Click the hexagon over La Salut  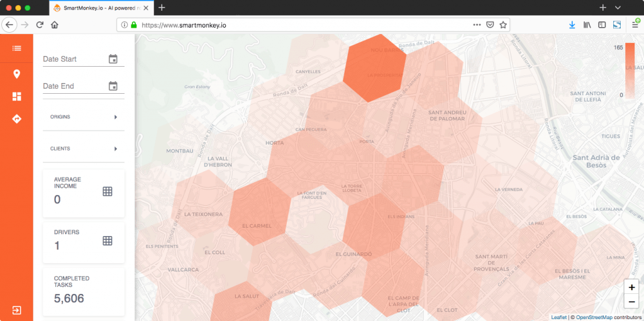pyautogui.click(x=240, y=302)
